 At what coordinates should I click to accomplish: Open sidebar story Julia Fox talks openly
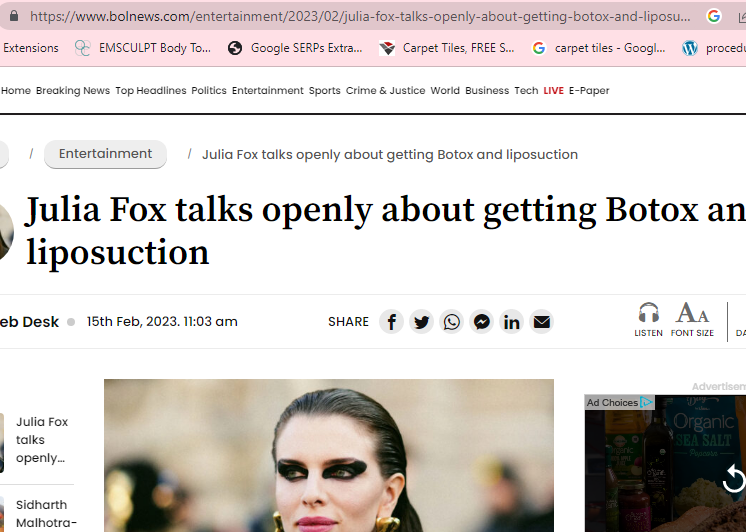42,440
